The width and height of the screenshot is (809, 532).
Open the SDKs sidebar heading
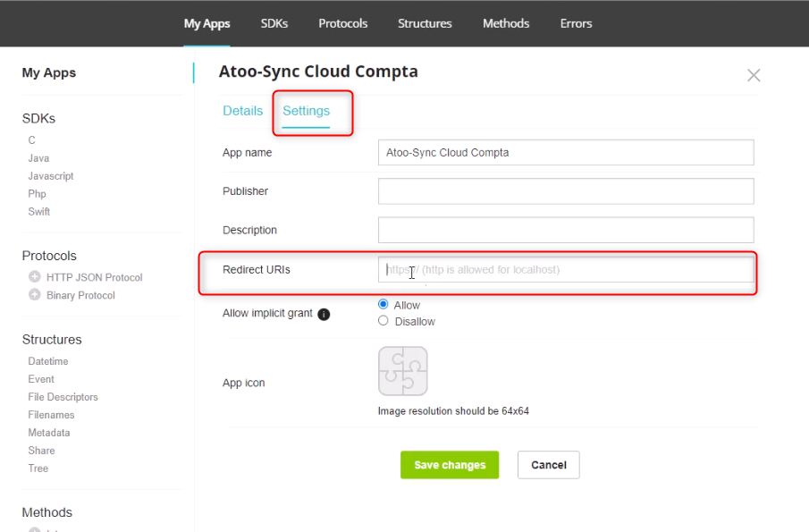point(38,119)
